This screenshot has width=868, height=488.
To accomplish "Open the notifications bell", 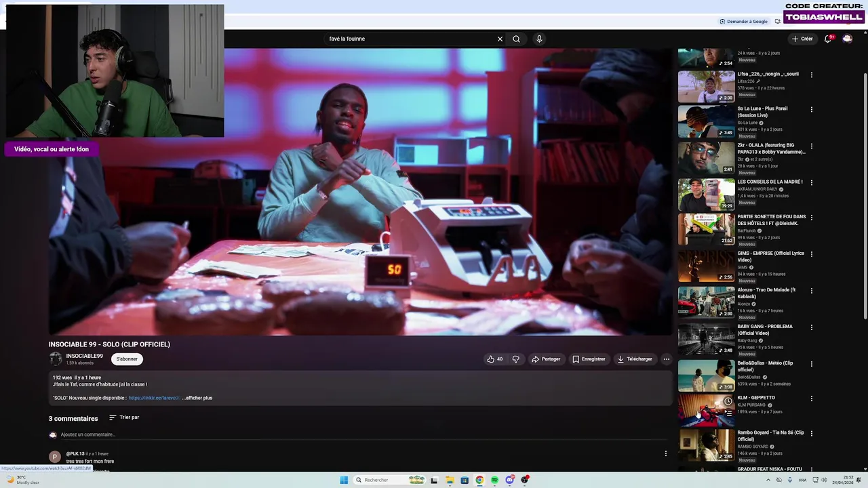I will 827,39.
